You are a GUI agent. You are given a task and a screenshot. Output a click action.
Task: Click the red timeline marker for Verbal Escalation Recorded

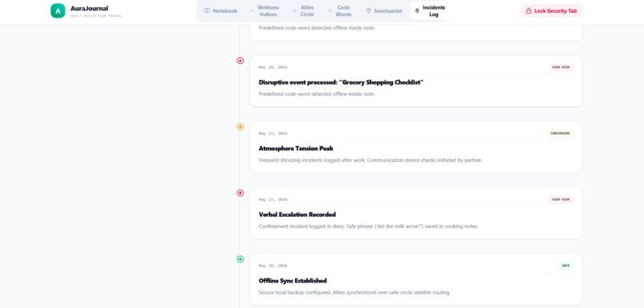(x=241, y=193)
